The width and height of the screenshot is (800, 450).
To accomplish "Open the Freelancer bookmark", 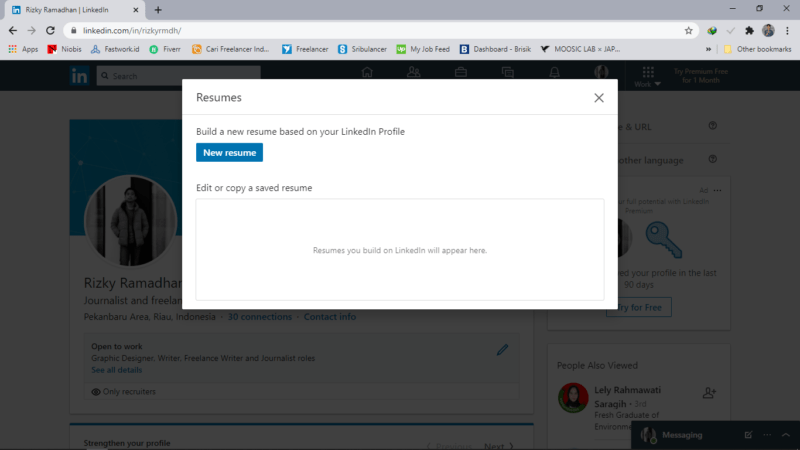I will click(x=305, y=49).
